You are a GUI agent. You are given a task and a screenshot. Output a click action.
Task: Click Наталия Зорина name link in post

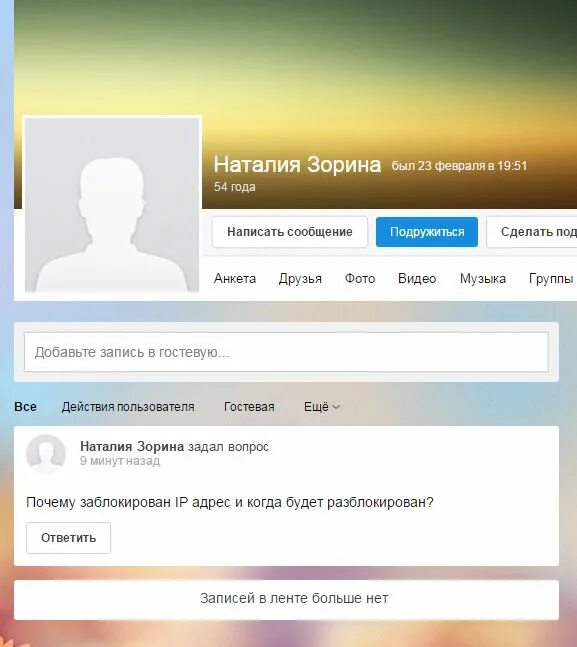(132, 446)
